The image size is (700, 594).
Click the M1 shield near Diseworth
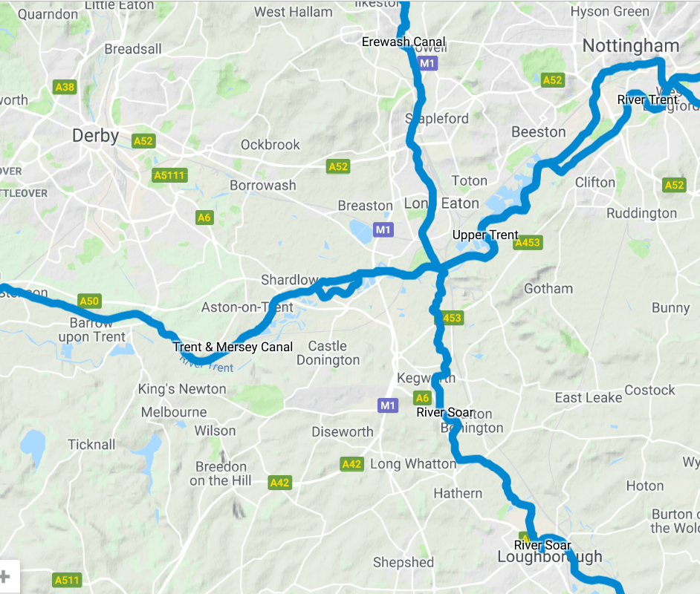coord(387,405)
